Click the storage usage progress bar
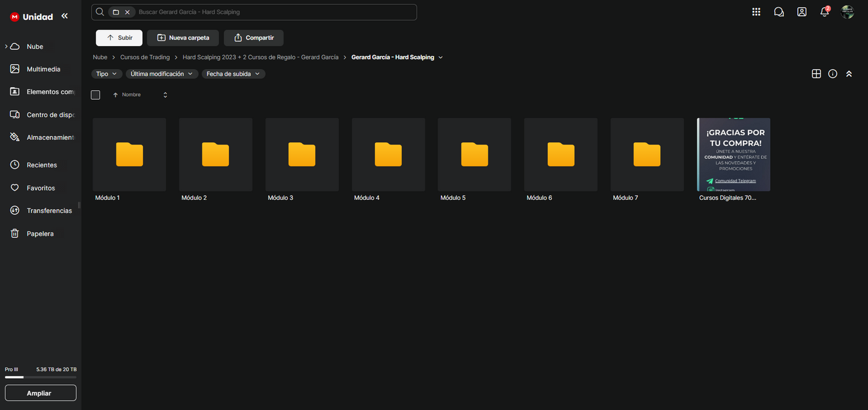Screen dimensions: 868x410 tap(40, 378)
